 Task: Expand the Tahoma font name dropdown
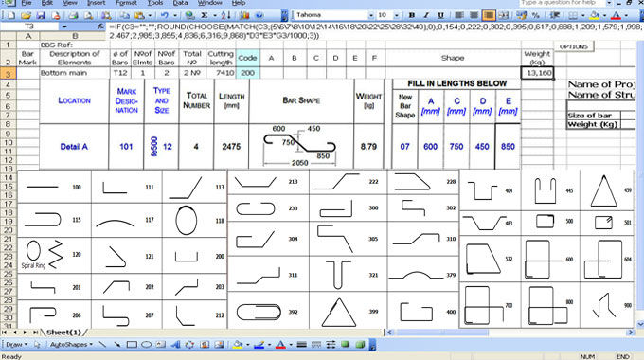pos(371,15)
